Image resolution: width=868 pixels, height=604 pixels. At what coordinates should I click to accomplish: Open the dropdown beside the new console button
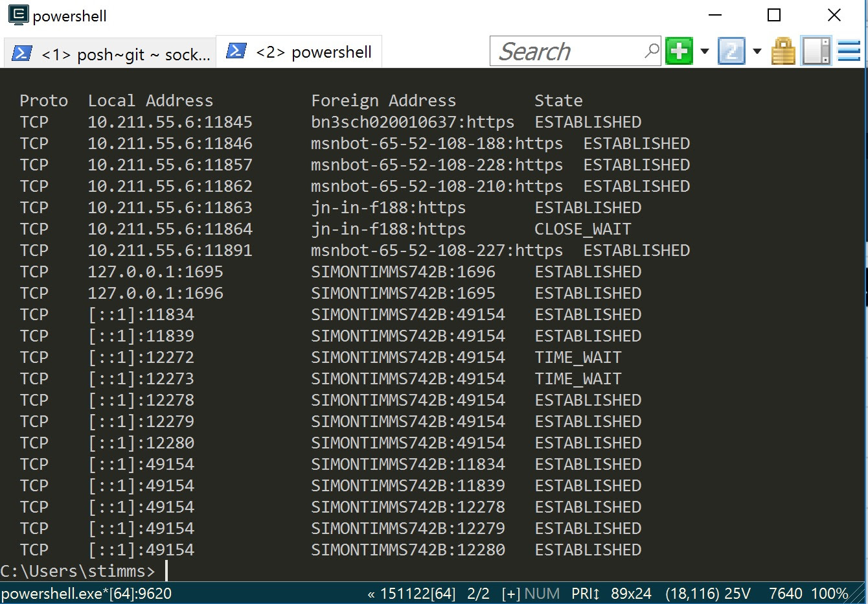click(x=704, y=51)
